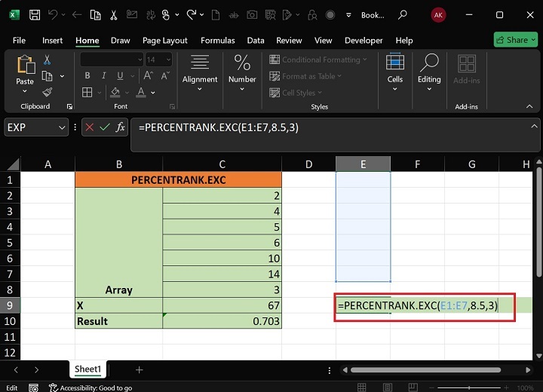Click the horizontal scrollbar thumb
Viewport: 543px width, 392px height.
(425, 370)
